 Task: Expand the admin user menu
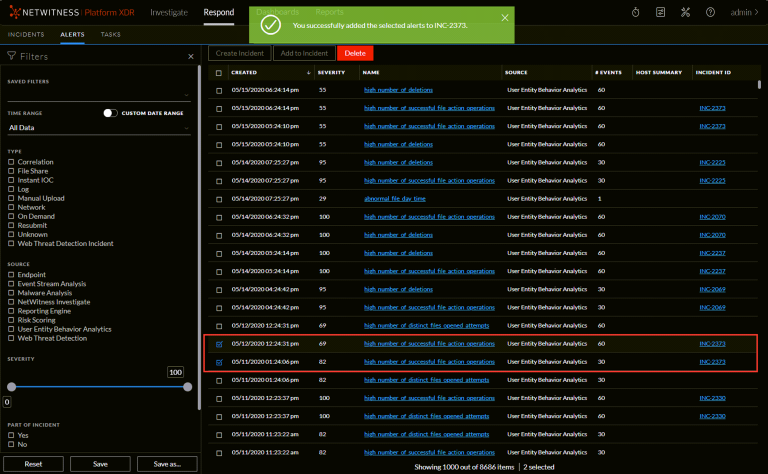point(743,12)
